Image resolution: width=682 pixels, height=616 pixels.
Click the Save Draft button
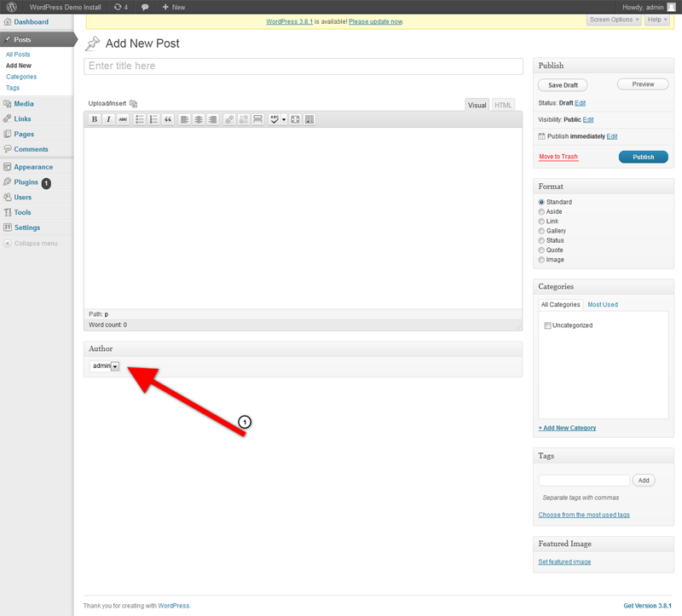click(563, 85)
